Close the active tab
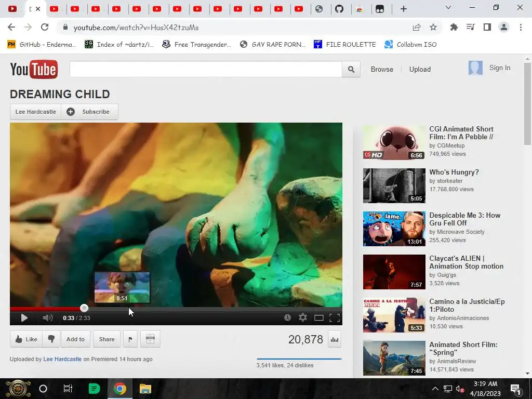 [38, 9]
